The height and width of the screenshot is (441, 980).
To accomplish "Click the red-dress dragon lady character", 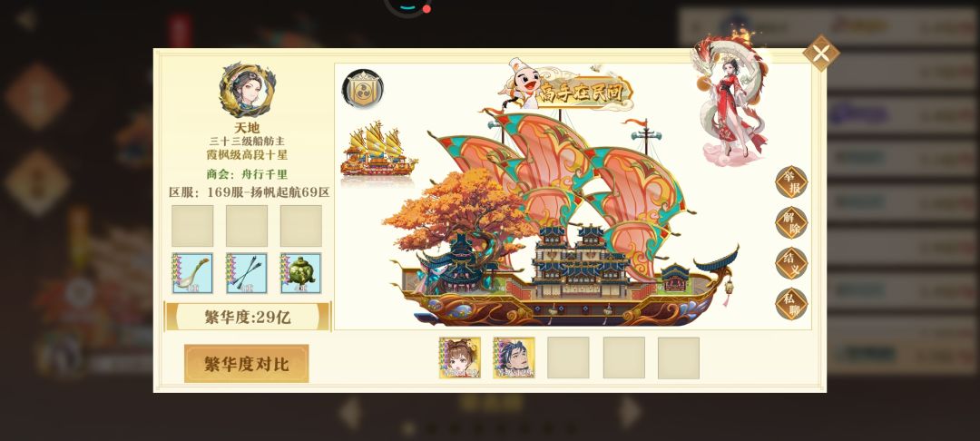I will pyautogui.click(x=730, y=100).
